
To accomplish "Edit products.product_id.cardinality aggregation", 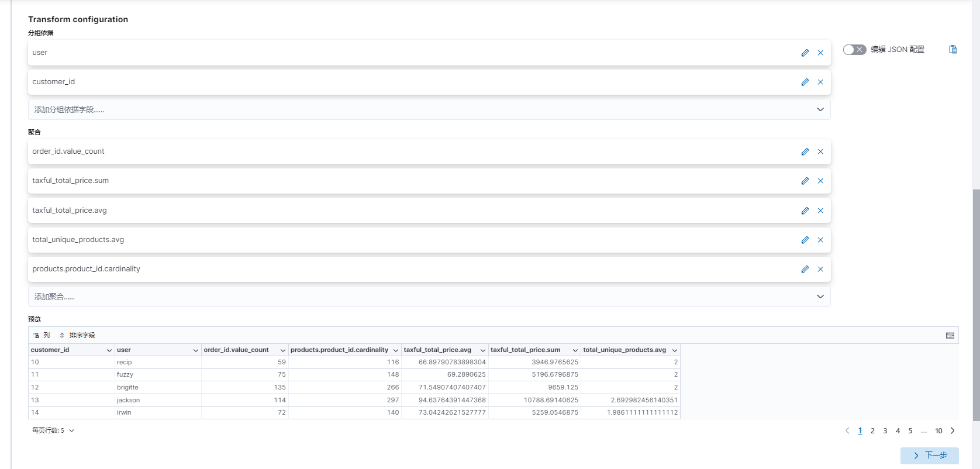I will click(805, 269).
